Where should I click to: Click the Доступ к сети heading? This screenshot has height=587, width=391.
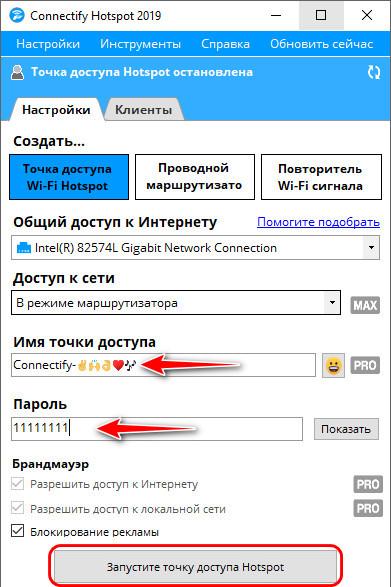[64, 278]
